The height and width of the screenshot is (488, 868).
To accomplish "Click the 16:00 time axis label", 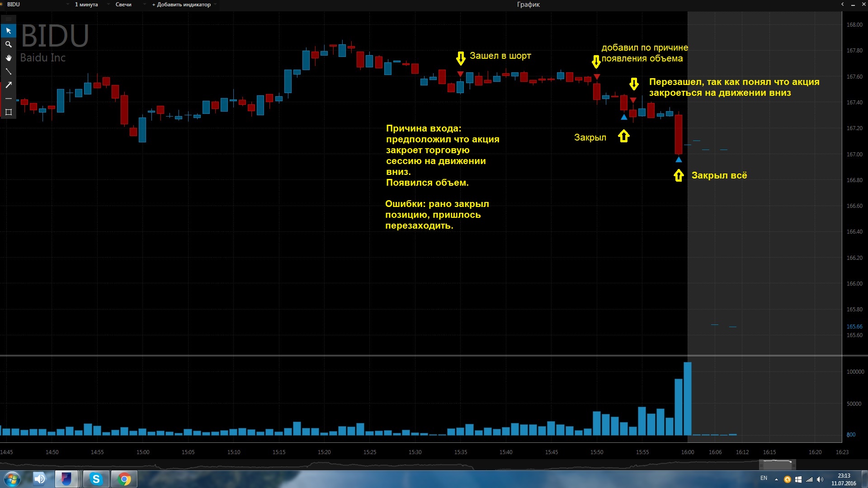I will coord(688,452).
